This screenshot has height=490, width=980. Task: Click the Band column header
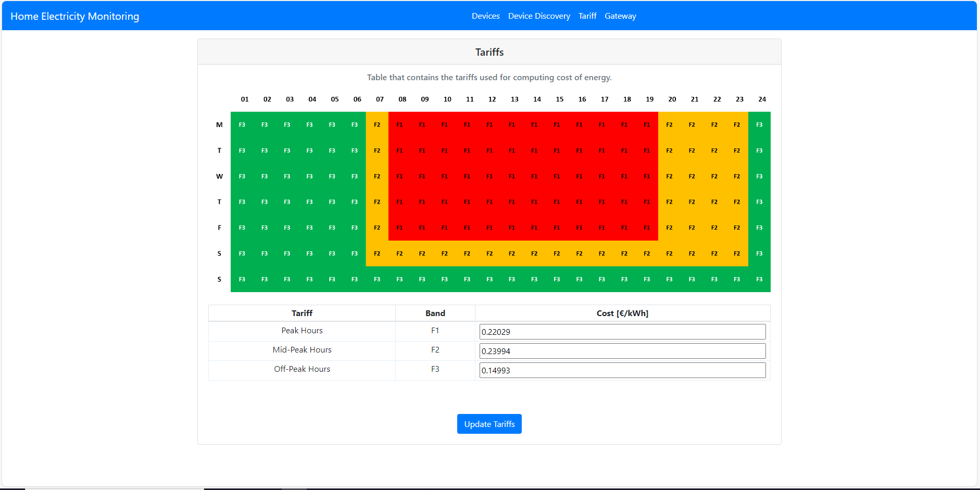pyautogui.click(x=435, y=313)
